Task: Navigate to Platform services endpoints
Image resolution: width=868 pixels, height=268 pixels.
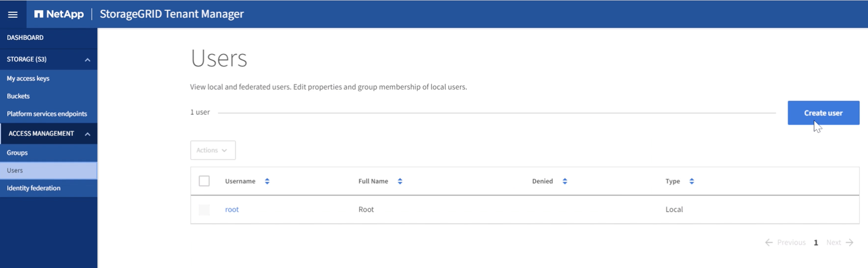Action: 47,114
